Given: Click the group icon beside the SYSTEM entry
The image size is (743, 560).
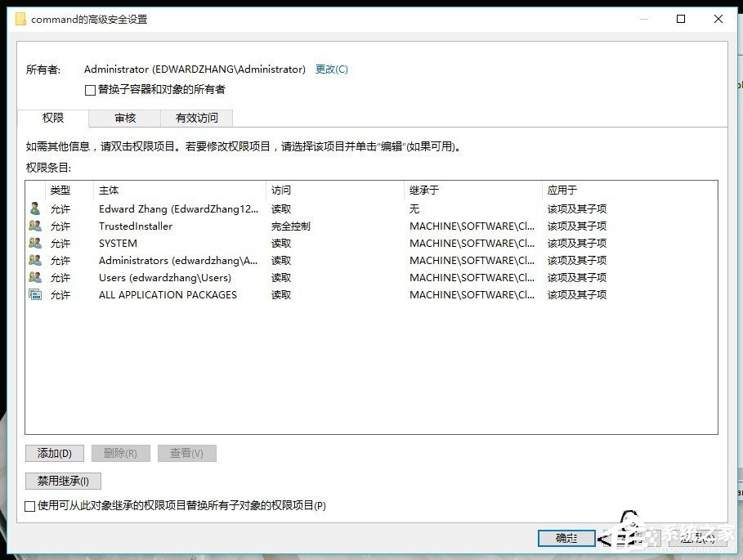Looking at the screenshot, I should coord(35,244).
